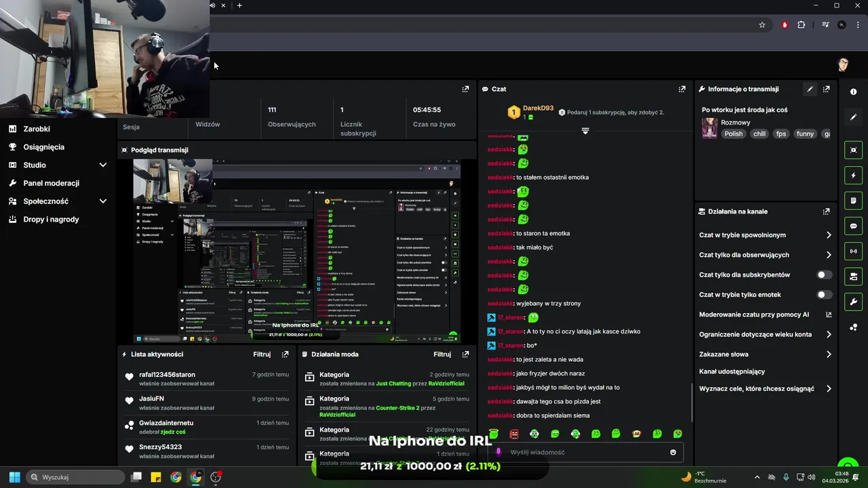Open a new browser tab with plus icon

pos(239,5)
